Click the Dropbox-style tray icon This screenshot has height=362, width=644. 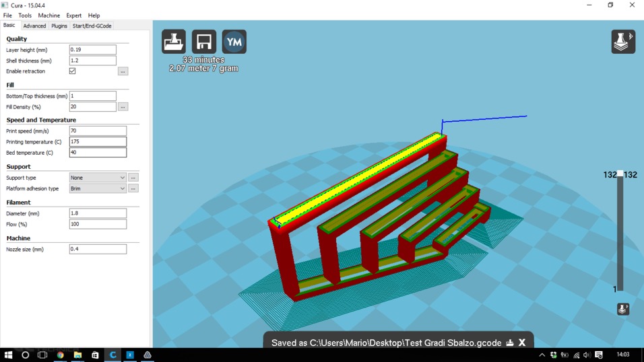point(554,355)
